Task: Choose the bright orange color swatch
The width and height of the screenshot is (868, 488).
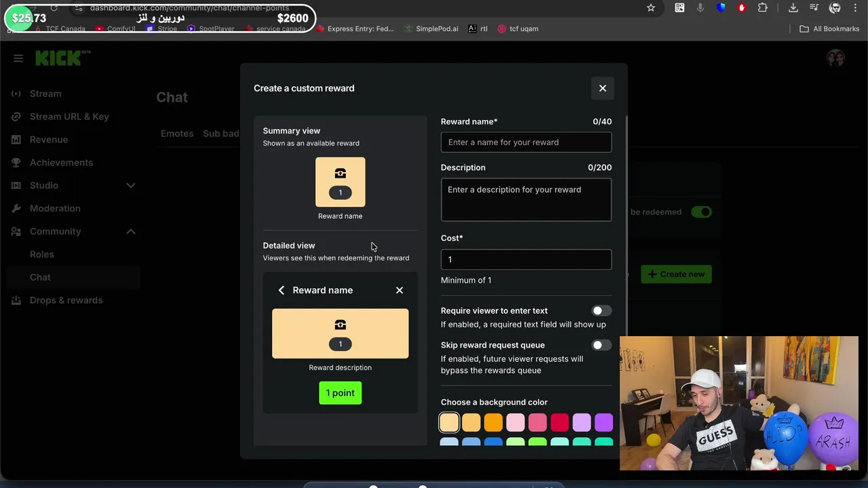Action: pos(493,423)
